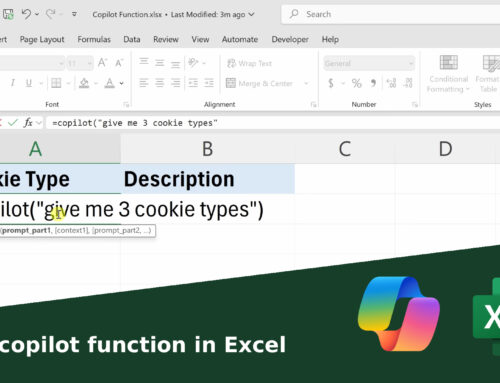Screen dimensions: 500x383
Task: Click Merge & Center button
Action: (x=259, y=83)
